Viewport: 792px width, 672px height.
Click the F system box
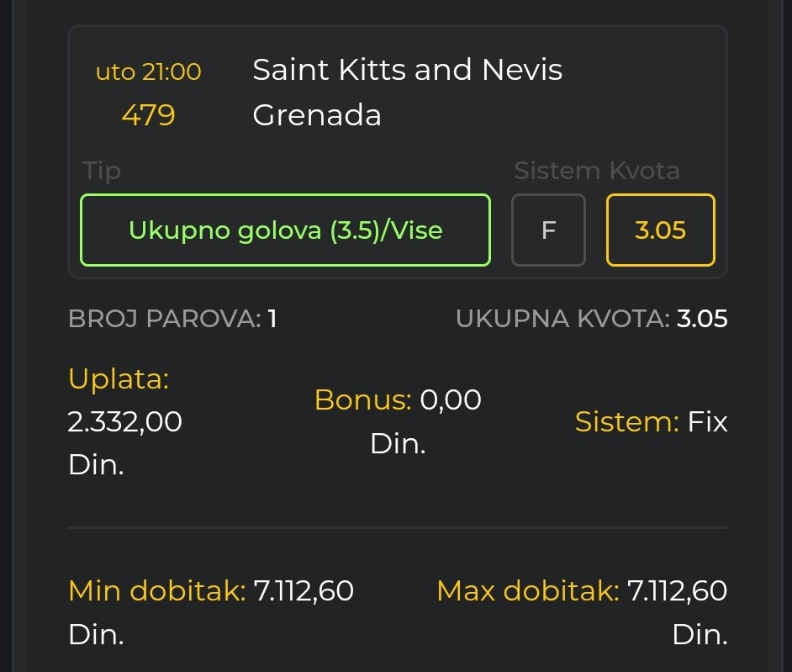[x=548, y=230]
